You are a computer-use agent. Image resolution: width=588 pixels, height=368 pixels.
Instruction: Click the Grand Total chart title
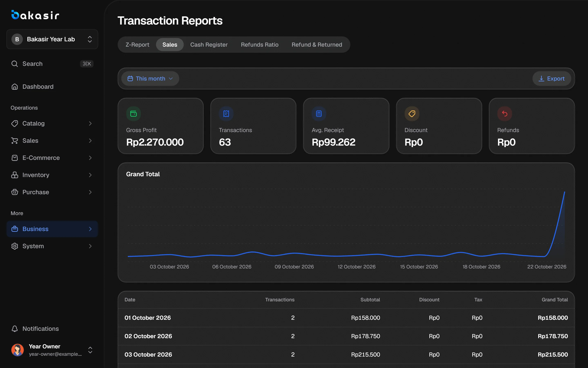(143, 174)
